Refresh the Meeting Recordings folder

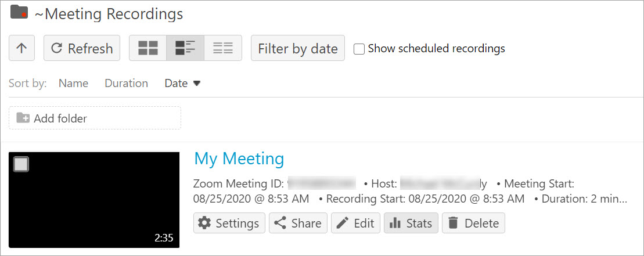(x=82, y=48)
